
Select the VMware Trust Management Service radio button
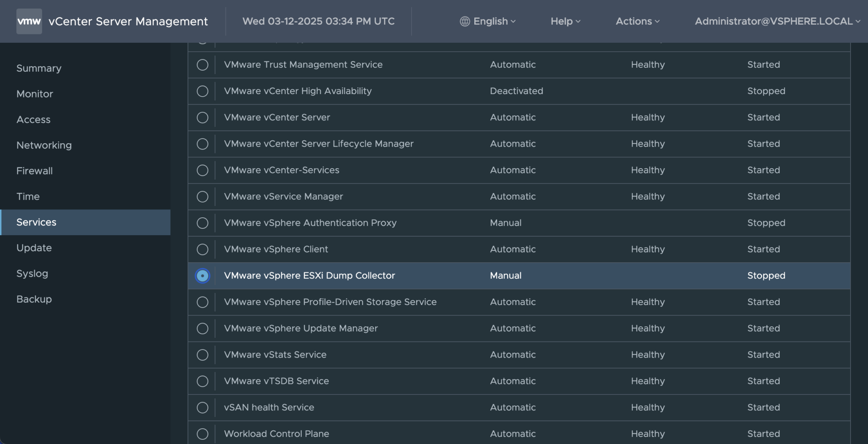tap(203, 65)
